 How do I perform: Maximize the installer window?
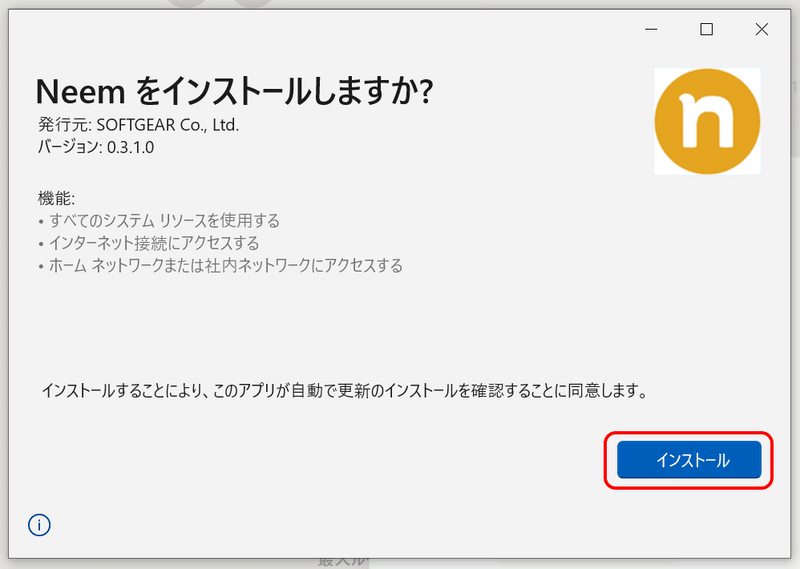[706, 30]
